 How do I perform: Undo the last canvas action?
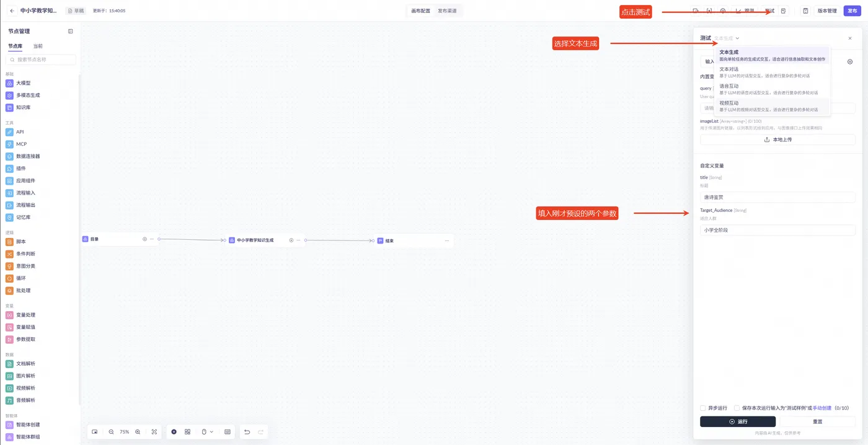pyautogui.click(x=247, y=431)
